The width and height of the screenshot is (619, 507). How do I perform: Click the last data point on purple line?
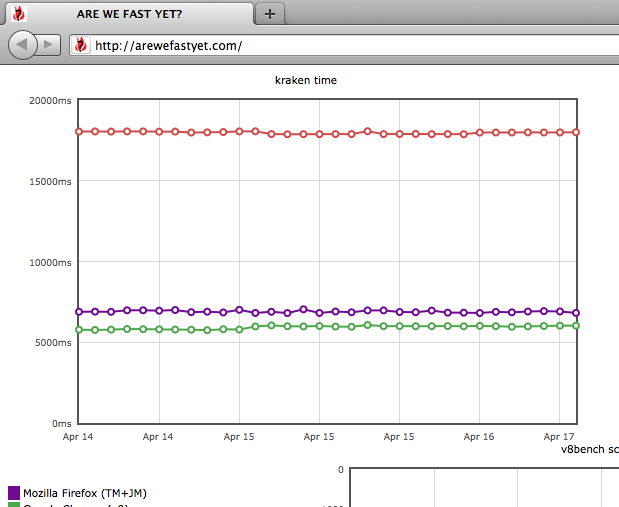[x=576, y=313]
